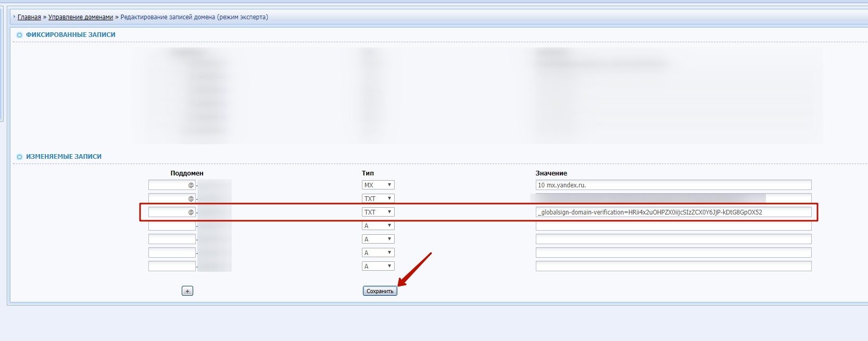The image size is (868, 341).
Task: Click the globalsign-domain-verification value field
Action: pos(673,212)
